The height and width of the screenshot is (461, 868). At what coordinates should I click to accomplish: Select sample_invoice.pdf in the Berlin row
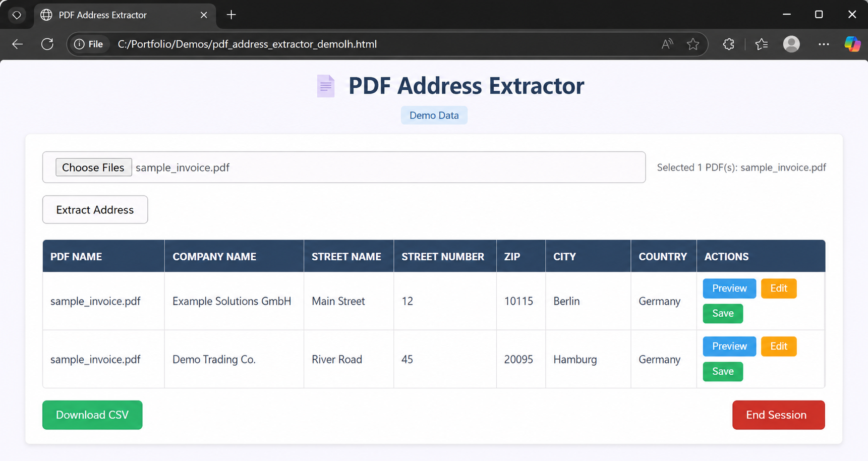[103, 301]
